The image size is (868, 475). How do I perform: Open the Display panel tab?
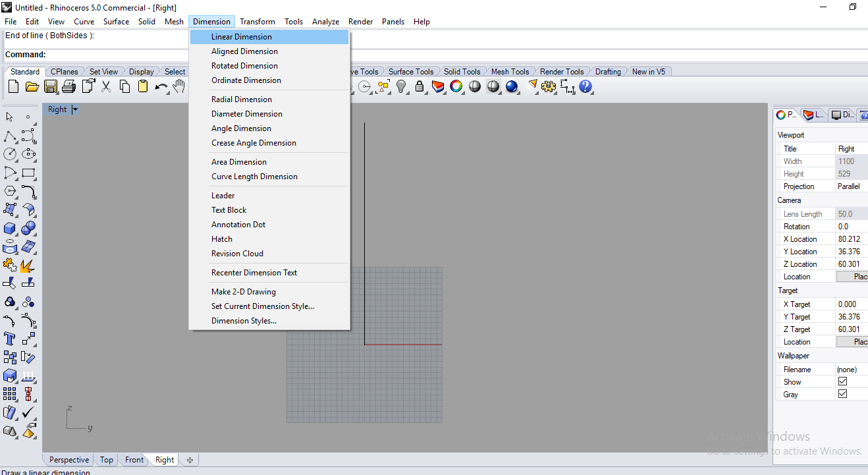click(x=842, y=115)
